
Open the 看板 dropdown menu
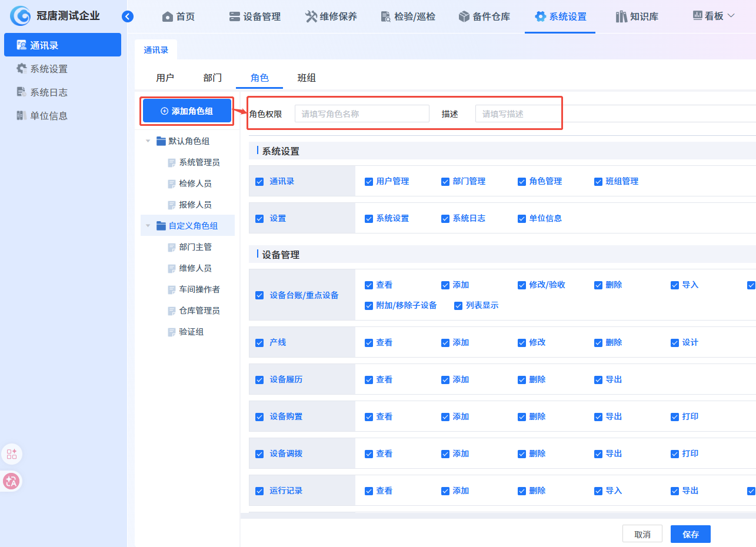click(714, 16)
